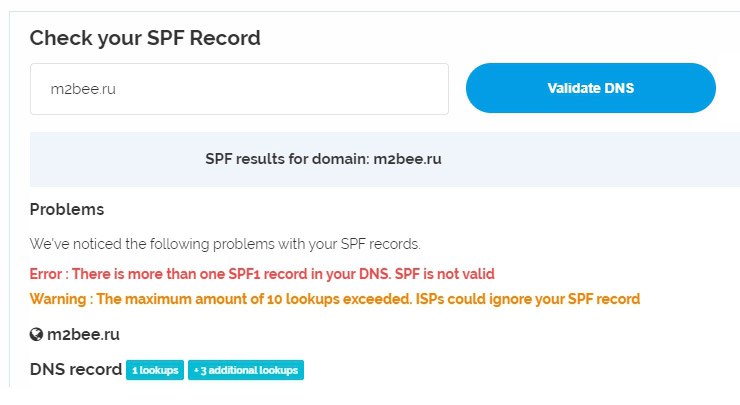Click the red word "Error"

(47, 274)
